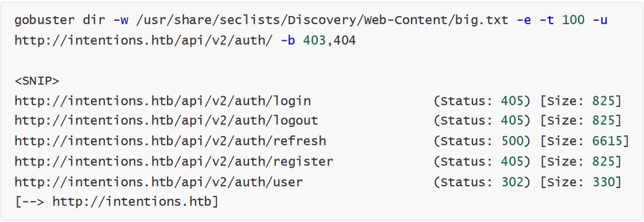The height and width of the screenshot is (222, 644).
Task: Select the thread count 100
Action: click(x=573, y=20)
